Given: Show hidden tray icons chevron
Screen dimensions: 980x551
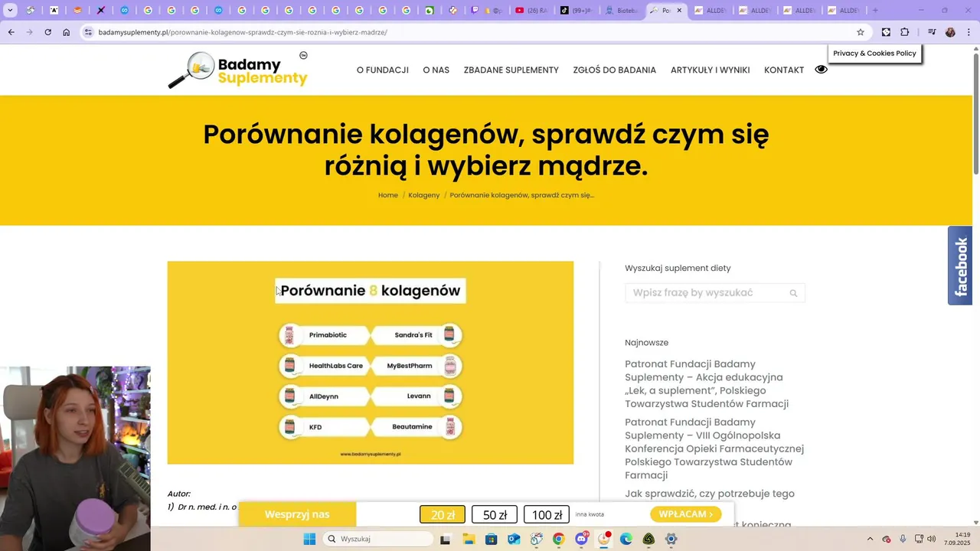Looking at the screenshot, I should pos(869,539).
